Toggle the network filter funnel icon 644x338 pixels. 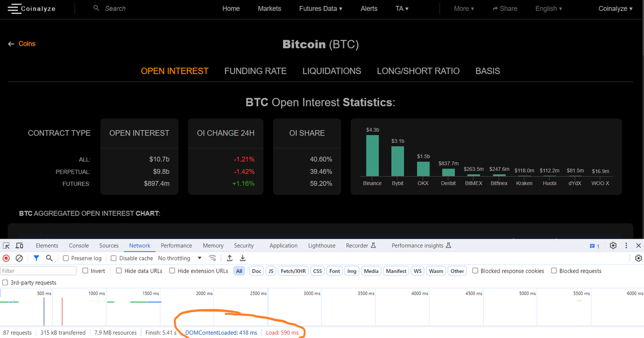point(36,258)
